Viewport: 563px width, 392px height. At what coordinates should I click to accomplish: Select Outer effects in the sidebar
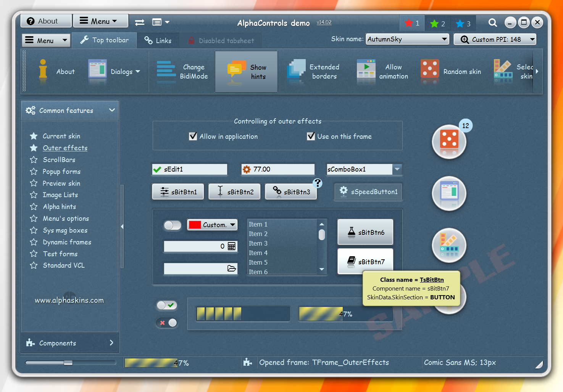[65, 148]
